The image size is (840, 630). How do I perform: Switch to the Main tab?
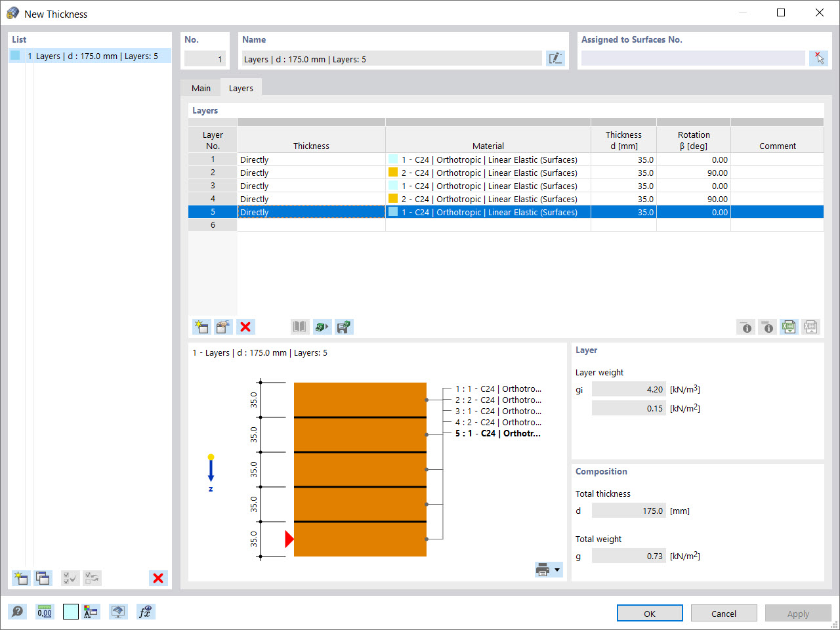coord(201,88)
